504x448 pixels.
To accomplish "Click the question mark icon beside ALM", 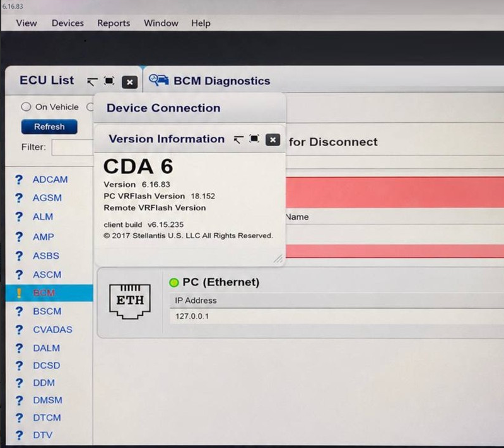I will [20, 217].
